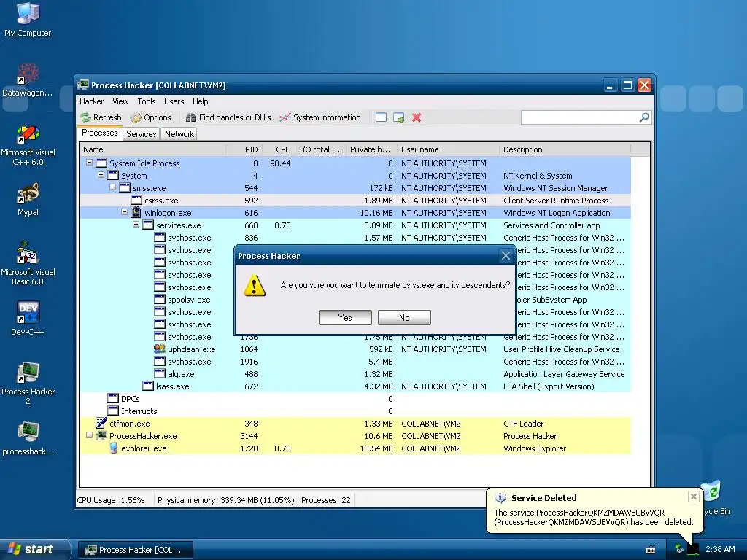
Task: Select svchost.exe with PID 836
Action: point(355,238)
